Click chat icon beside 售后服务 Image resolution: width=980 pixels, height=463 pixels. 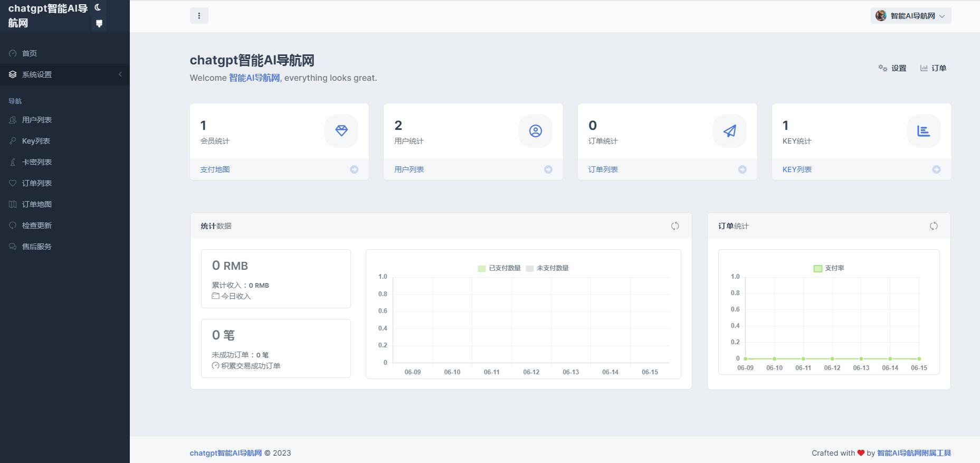[x=13, y=247]
